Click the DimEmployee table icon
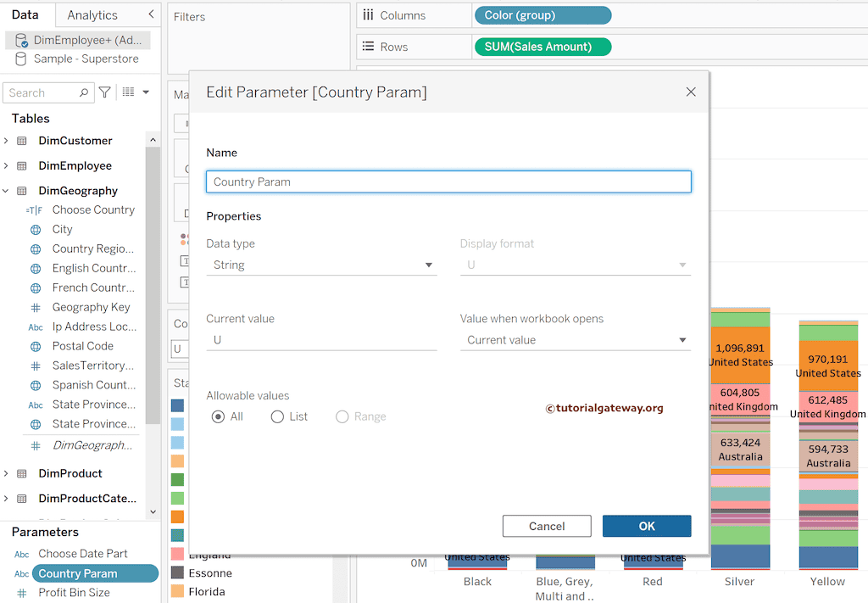Viewport: 868px width, 603px height. [21, 165]
